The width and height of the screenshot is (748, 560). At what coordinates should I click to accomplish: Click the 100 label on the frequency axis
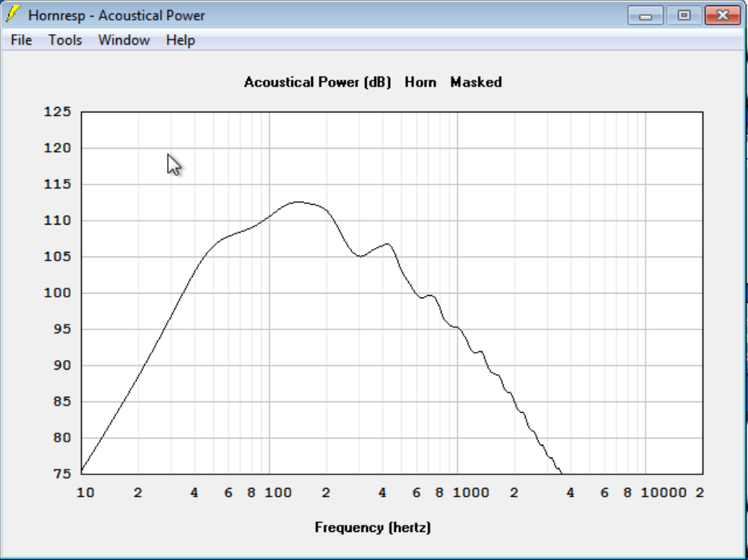click(x=278, y=492)
